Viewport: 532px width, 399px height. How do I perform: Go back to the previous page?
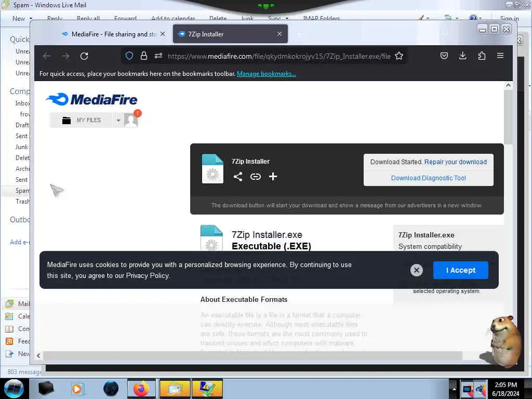click(47, 56)
